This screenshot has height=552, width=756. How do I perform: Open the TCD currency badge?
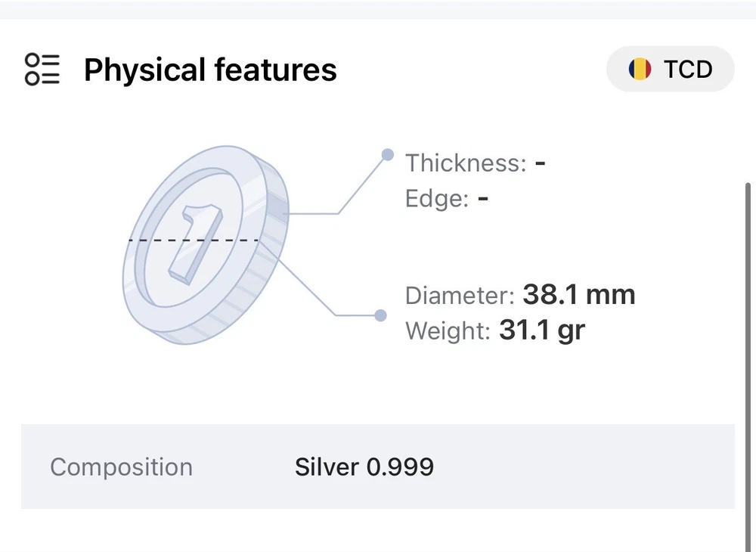click(670, 70)
